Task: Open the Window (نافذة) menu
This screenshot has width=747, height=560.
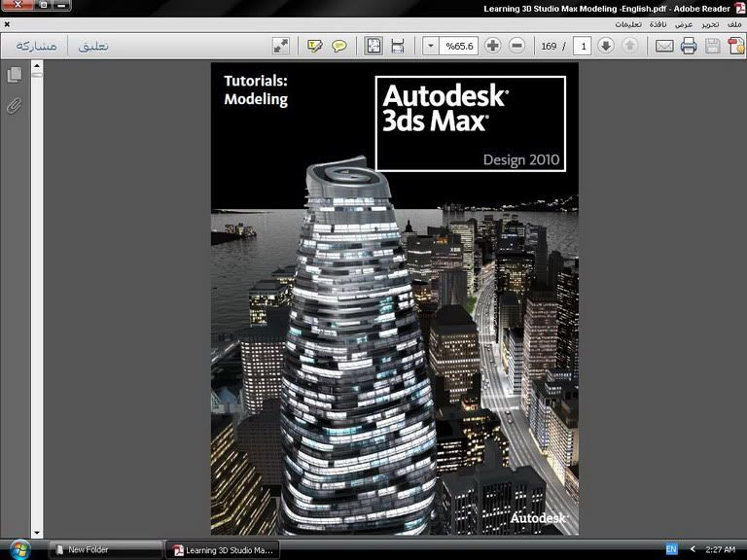Action: pyautogui.click(x=658, y=24)
